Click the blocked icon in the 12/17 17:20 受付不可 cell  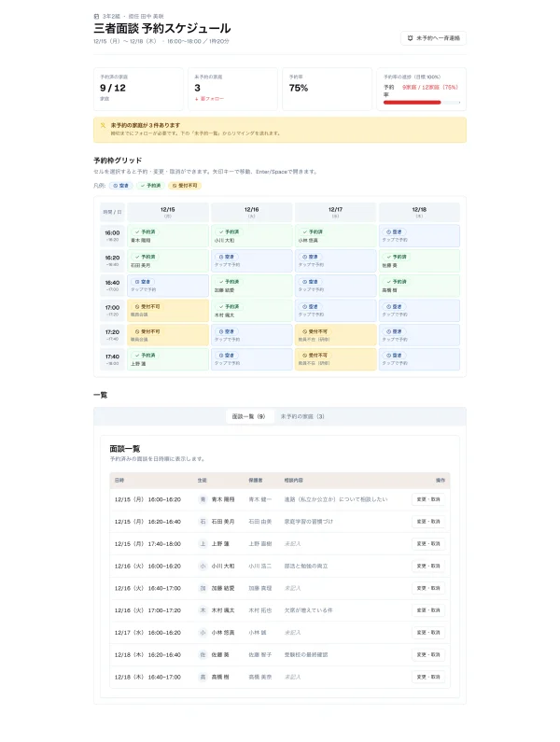pyautogui.click(x=305, y=331)
